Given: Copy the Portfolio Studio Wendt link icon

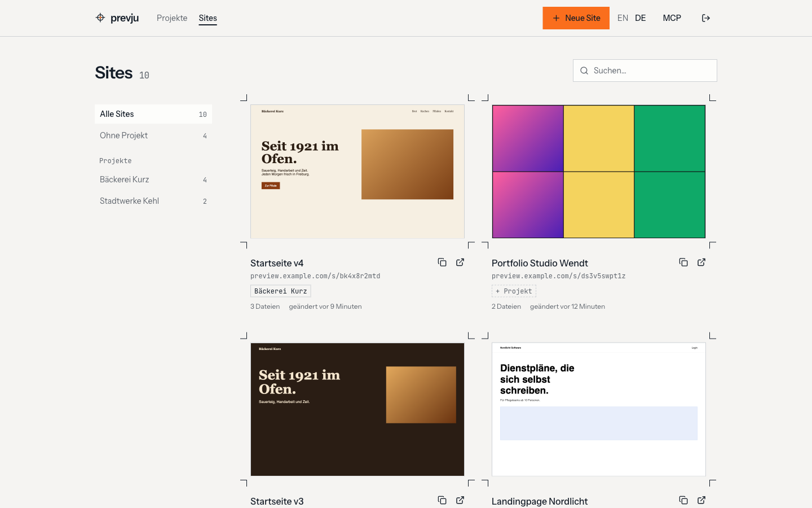Looking at the screenshot, I should click(x=683, y=262).
